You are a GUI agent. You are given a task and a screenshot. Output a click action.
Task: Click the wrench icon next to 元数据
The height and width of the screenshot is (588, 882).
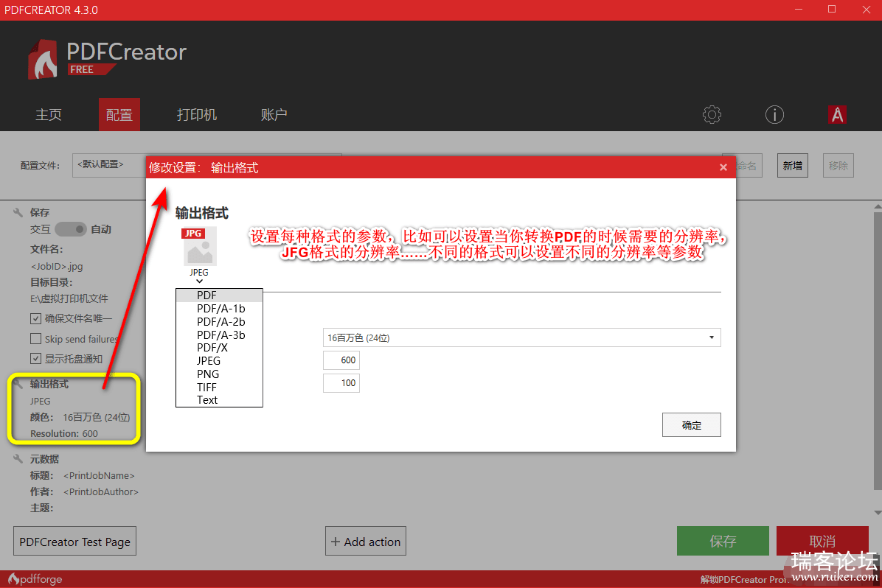18,459
